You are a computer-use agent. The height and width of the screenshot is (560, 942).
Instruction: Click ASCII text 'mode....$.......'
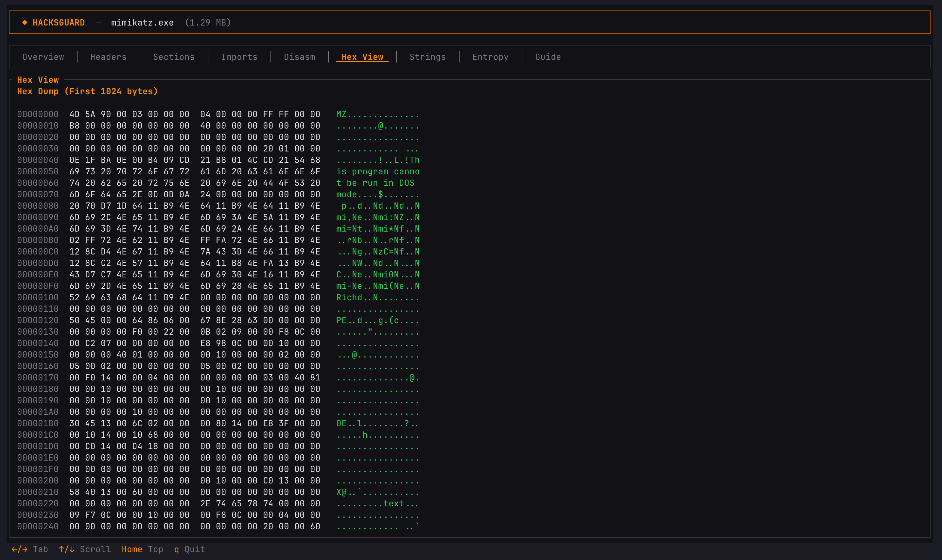pyautogui.click(x=378, y=194)
